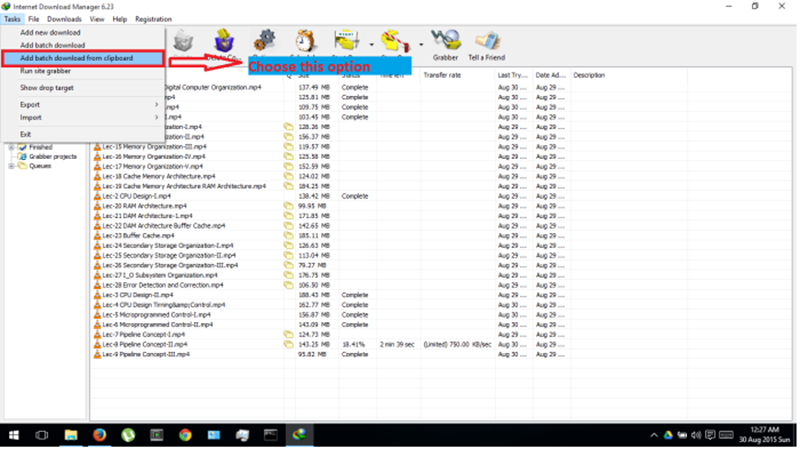The image size is (800, 449).
Task: Open the Scheduler alarm clock icon
Action: (x=305, y=41)
